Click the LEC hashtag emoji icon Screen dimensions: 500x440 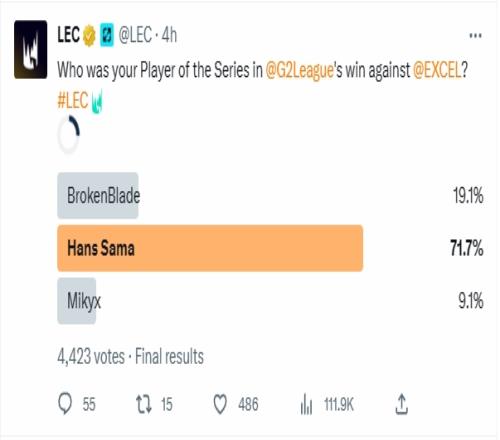point(97,102)
